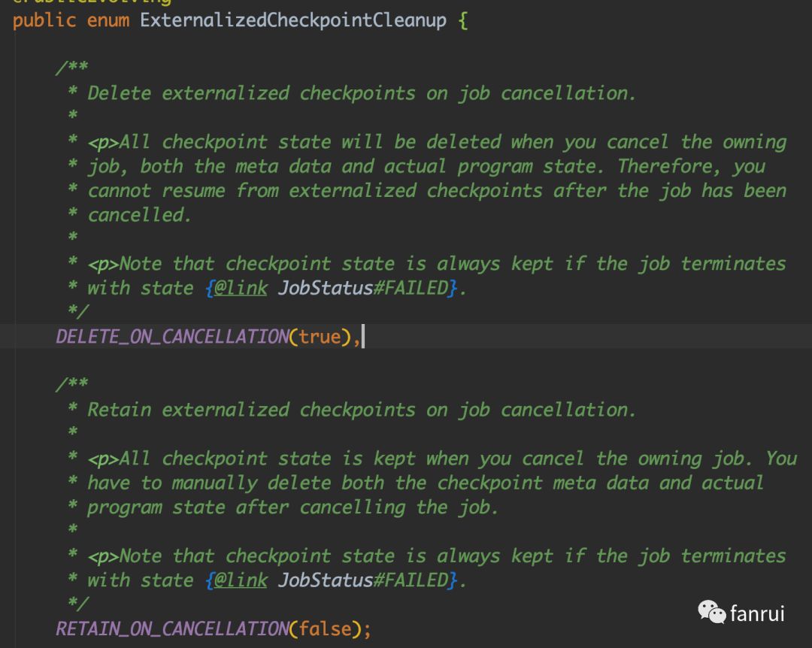This screenshot has height=648, width=812.
Task: Click the <p> tag before 'All checkpoint state is kept'
Action: (103, 458)
